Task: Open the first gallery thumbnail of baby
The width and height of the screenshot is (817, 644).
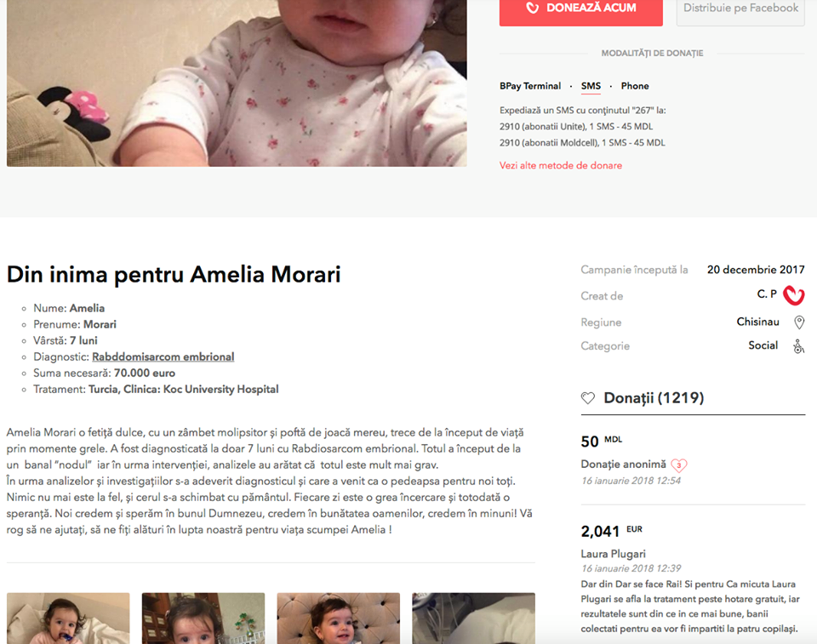Action: [68, 618]
